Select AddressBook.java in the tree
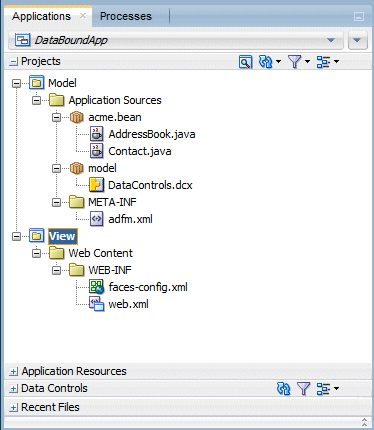The image size is (374, 430). [x=152, y=134]
